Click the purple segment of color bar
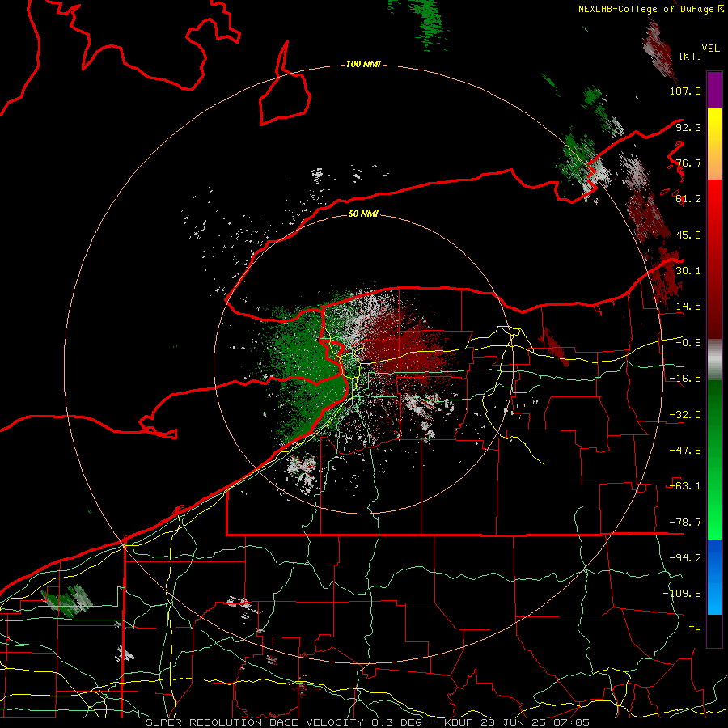The width and height of the screenshot is (728, 728). (714, 90)
